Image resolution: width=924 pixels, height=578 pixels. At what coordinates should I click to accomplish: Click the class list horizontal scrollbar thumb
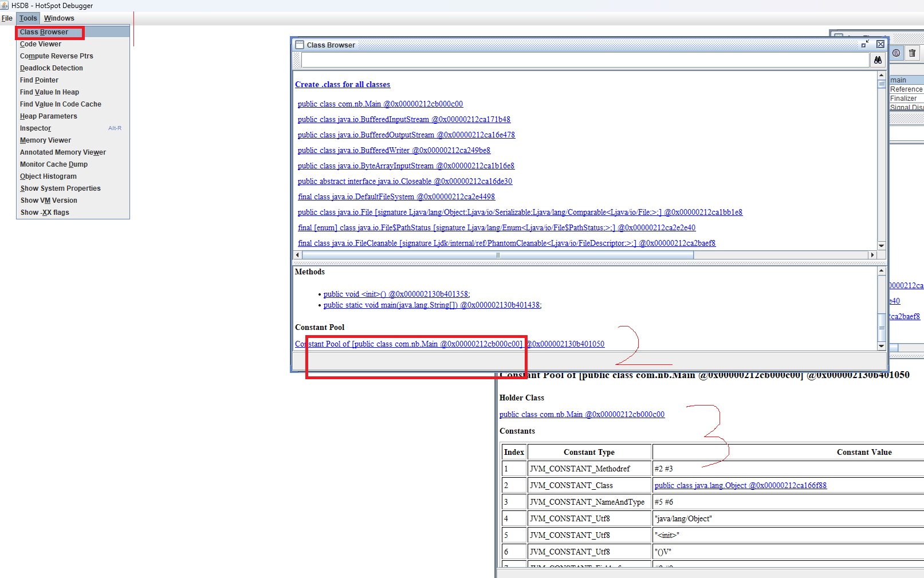coord(498,255)
